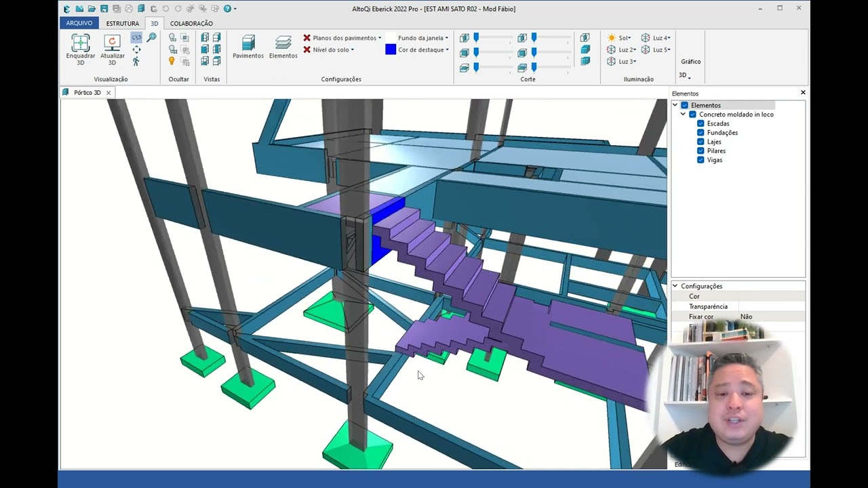
Task: Click the transparent cube icon in Corte group
Action: [x=585, y=61]
